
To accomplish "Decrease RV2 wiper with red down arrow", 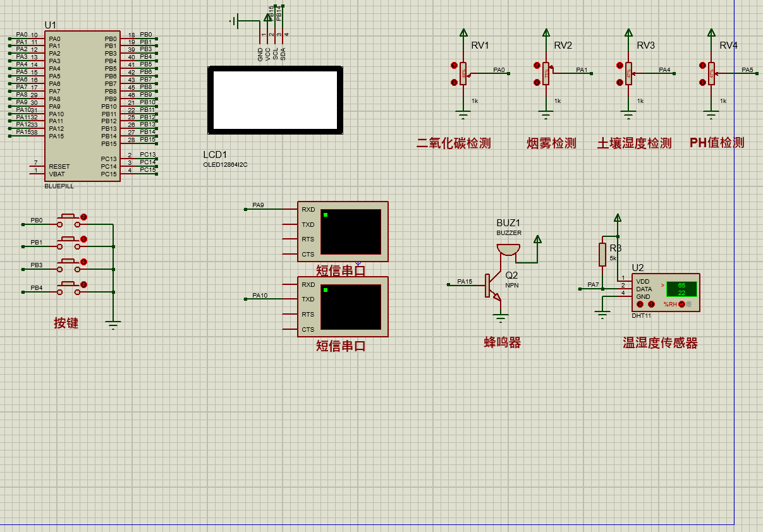I will pyautogui.click(x=537, y=82).
